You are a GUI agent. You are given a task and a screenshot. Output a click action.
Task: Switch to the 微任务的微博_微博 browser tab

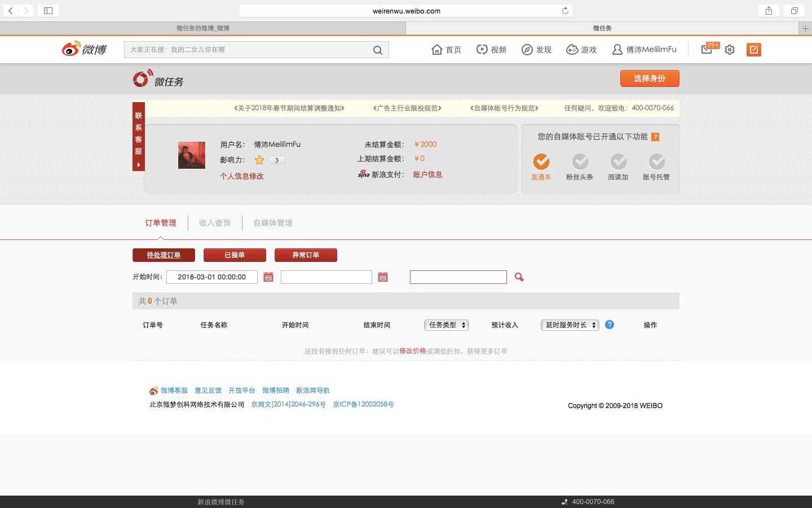pyautogui.click(x=203, y=28)
